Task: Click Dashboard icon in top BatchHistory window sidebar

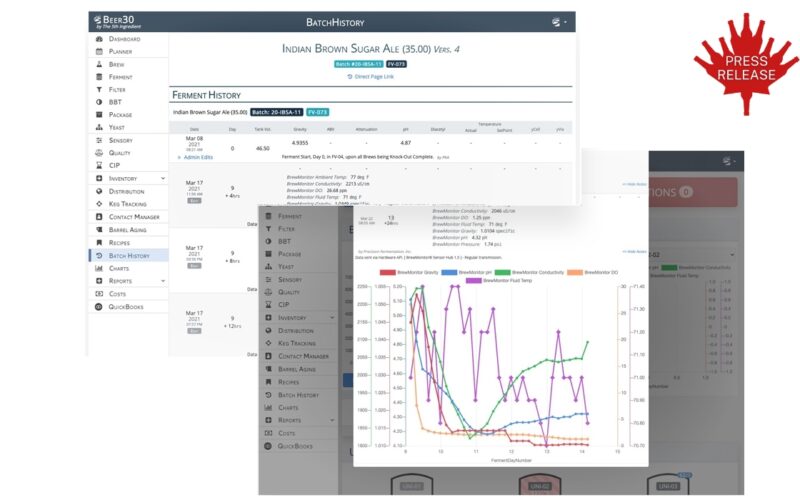Action: click(x=99, y=39)
